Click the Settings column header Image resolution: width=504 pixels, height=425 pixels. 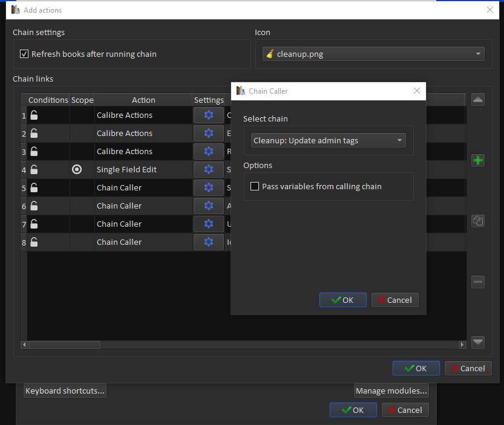point(209,100)
